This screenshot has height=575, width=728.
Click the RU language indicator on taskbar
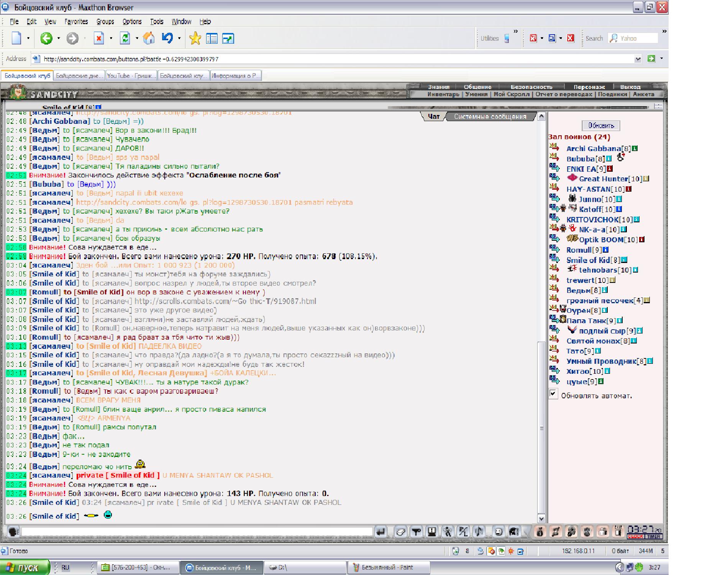[65, 567]
